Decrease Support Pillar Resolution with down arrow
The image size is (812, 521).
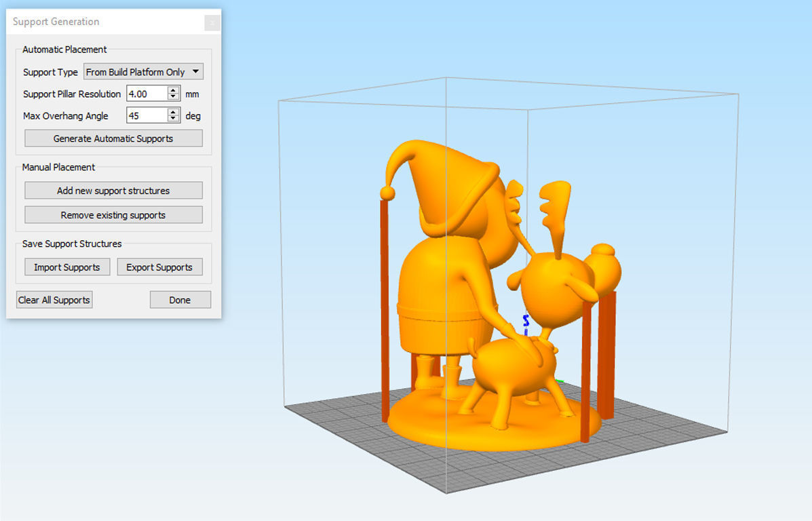coord(174,98)
